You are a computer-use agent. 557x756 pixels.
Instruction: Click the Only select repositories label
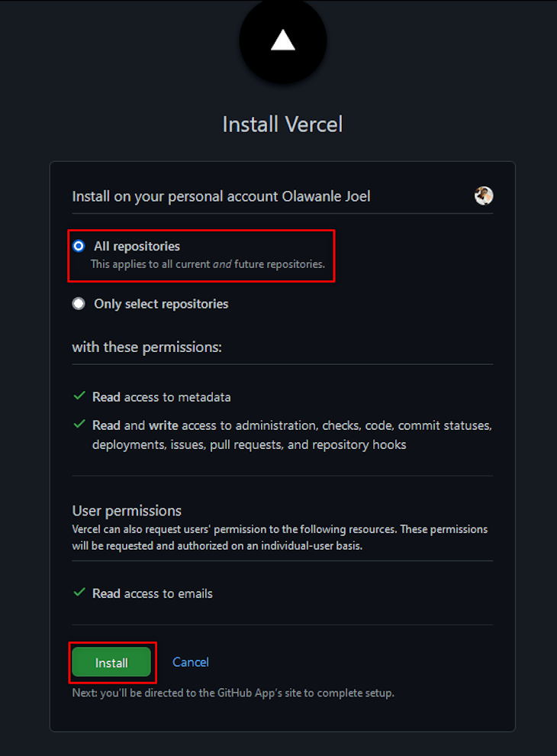pyautogui.click(x=161, y=304)
